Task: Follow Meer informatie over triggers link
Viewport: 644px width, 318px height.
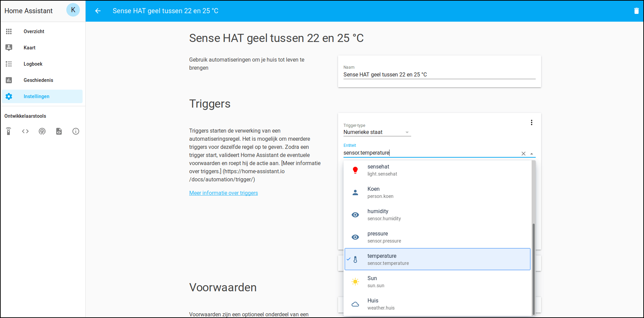Action: 223,193
